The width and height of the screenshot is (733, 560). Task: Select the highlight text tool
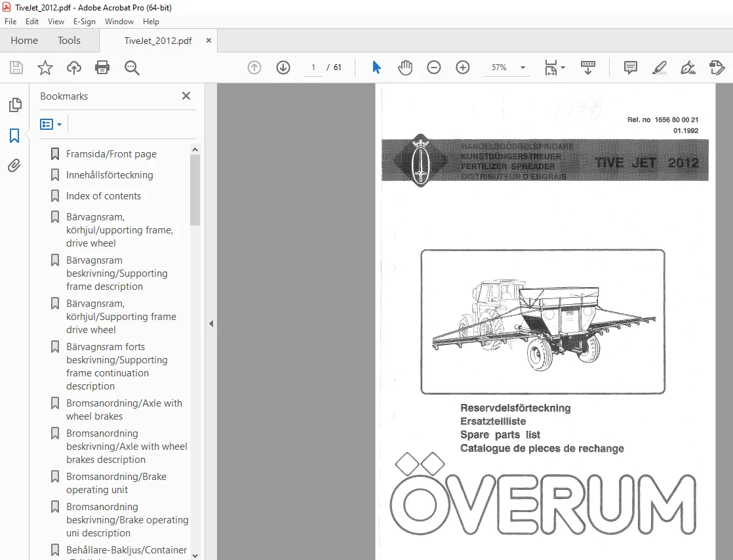coord(659,68)
